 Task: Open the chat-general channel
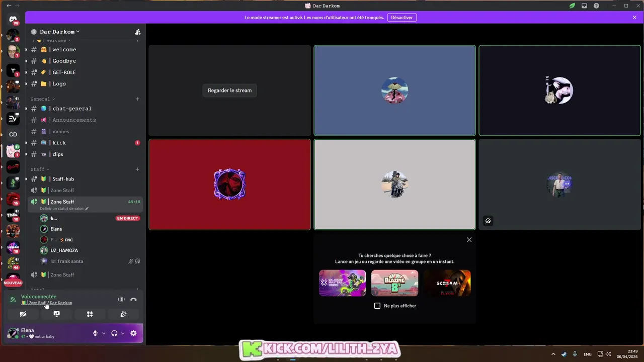[85, 109]
